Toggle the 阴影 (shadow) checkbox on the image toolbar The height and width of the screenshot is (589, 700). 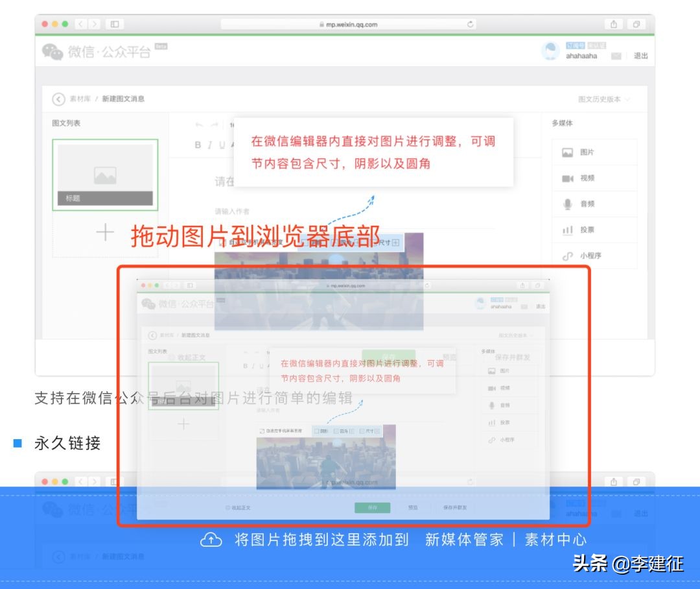[x=310, y=242]
